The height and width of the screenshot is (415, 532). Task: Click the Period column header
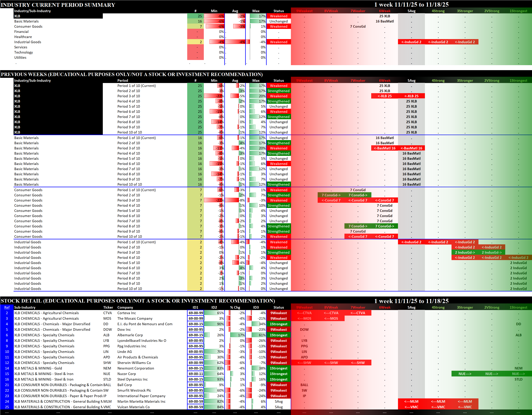pos(123,81)
